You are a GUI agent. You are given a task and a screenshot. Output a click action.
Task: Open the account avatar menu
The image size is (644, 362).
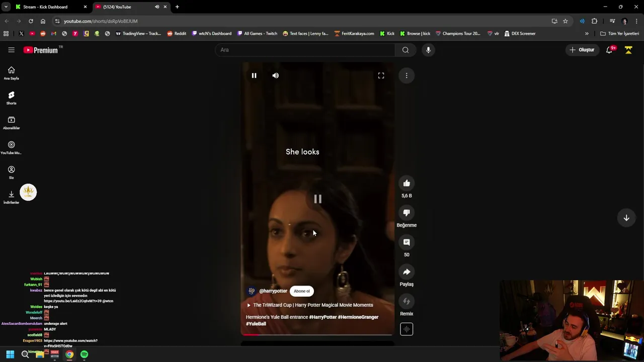[x=628, y=50]
